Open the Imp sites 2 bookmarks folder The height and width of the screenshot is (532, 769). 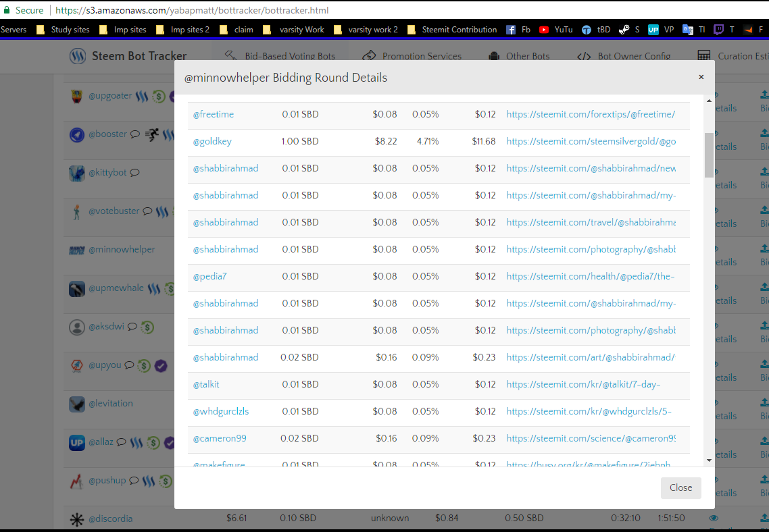pos(182,30)
